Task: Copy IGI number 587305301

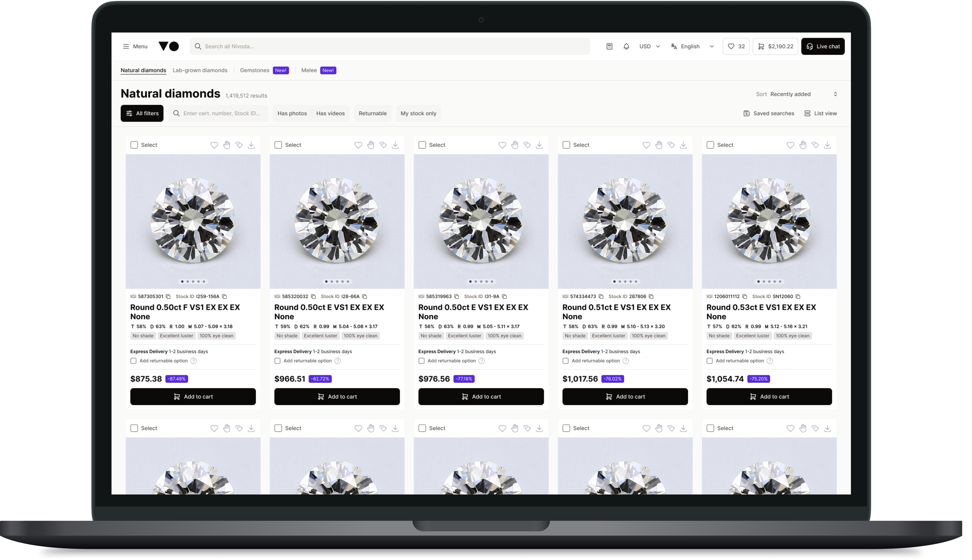Action: coord(168,296)
